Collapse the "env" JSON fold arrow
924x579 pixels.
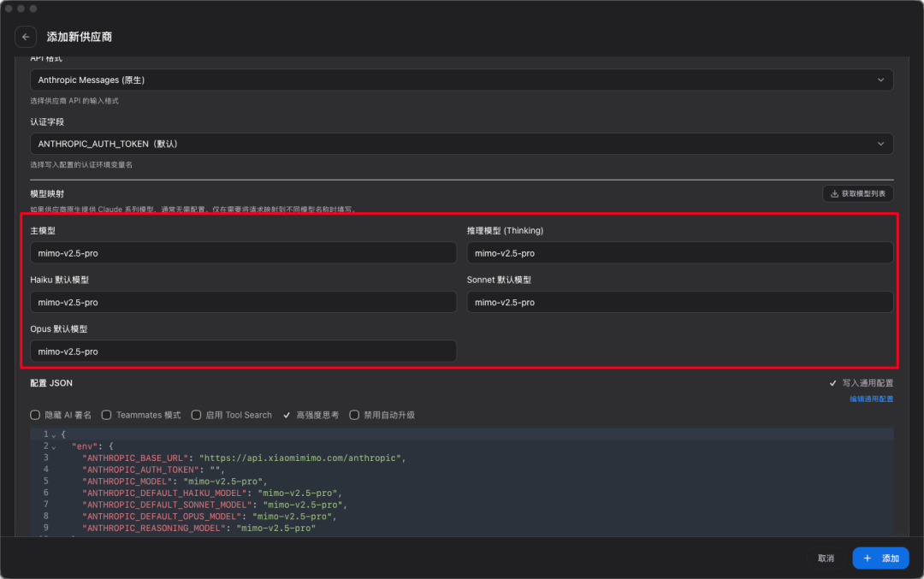point(52,447)
